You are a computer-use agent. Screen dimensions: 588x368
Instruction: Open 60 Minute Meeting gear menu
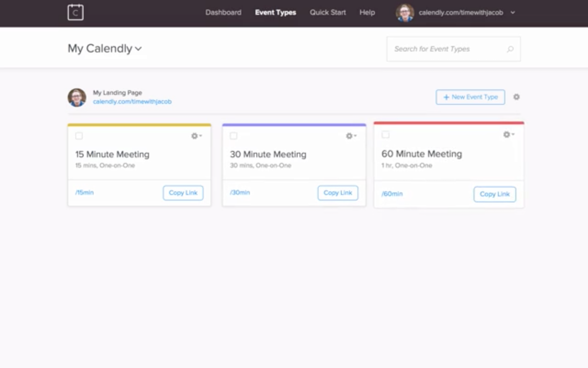coord(508,135)
